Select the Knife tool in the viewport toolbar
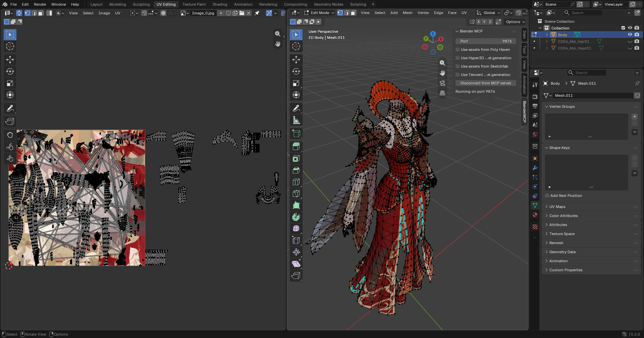644x338 pixels. (x=296, y=194)
